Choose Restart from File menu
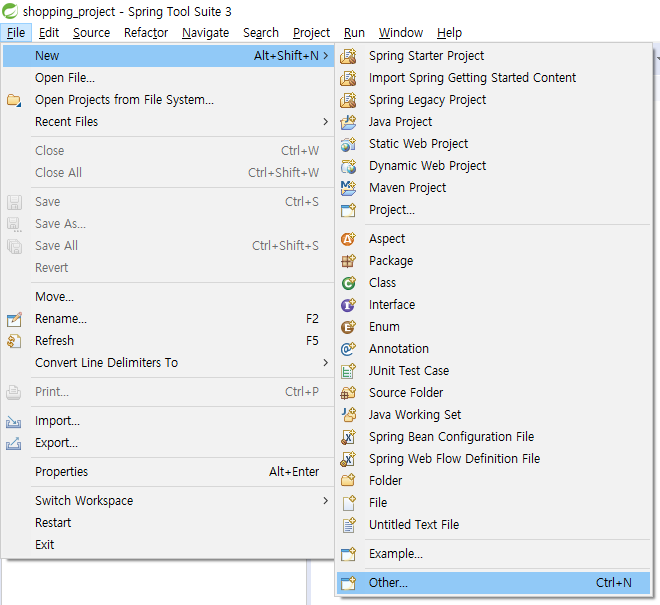Viewport: 660px width, 605px height. coord(168,523)
